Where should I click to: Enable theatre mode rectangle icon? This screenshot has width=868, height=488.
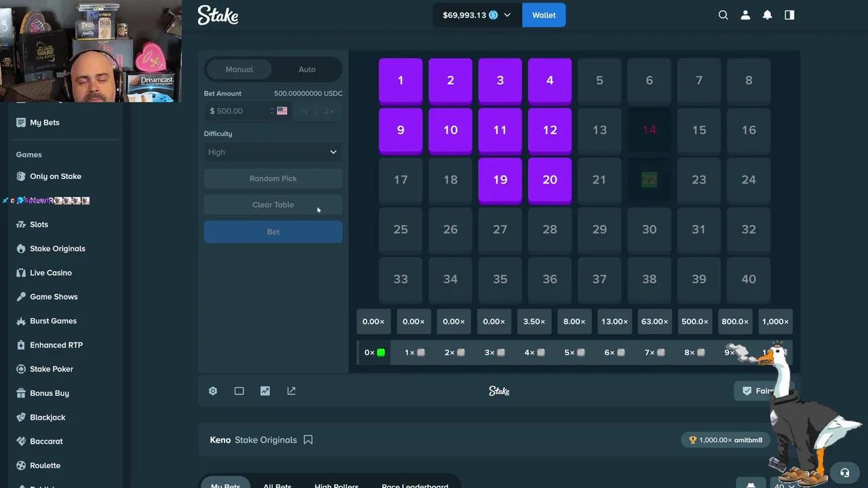pos(239,391)
